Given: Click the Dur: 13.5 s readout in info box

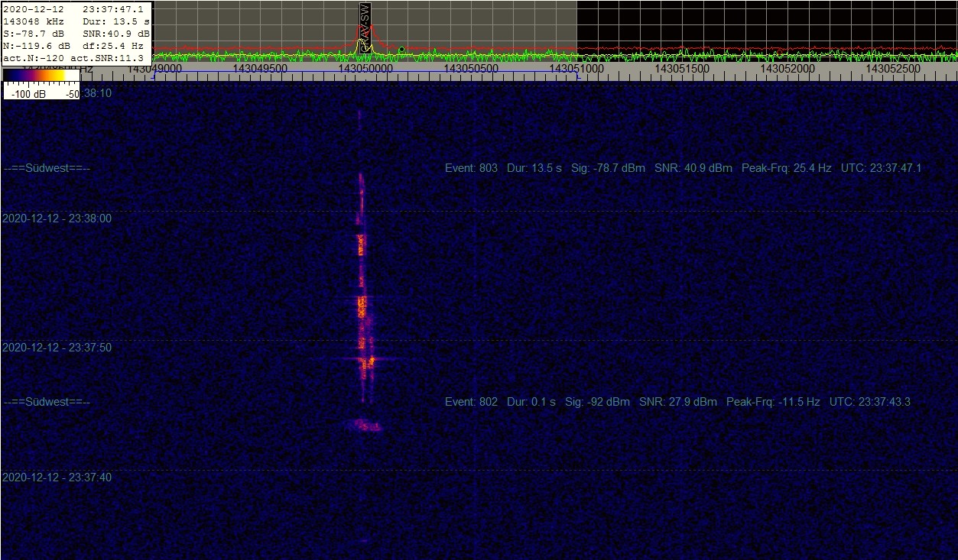Looking at the screenshot, I should tap(116, 21).
